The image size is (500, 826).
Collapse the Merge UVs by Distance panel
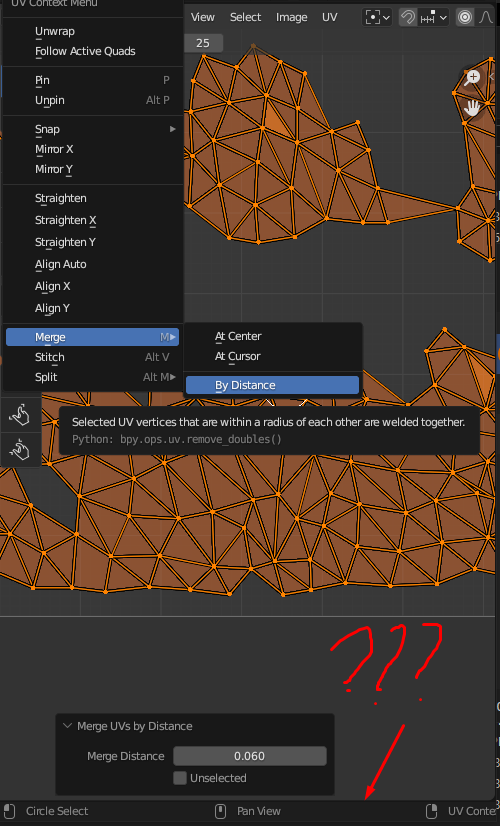(x=67, y=726)
